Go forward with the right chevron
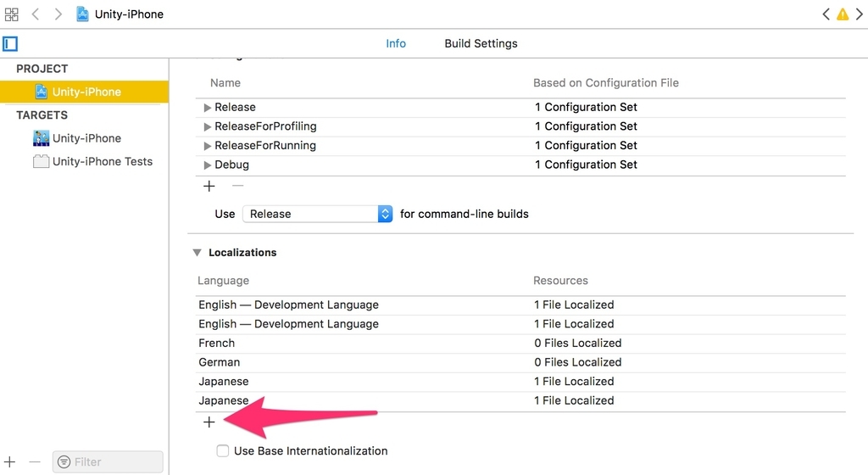868x475 pixels. coord(58,14)
